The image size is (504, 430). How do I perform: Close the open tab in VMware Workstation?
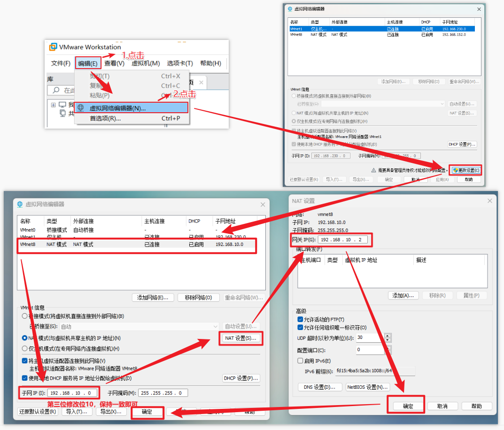201,83
